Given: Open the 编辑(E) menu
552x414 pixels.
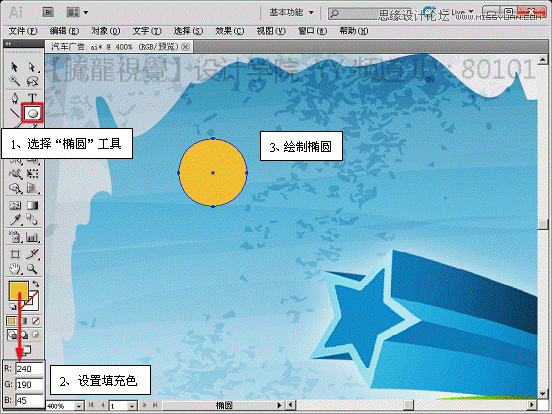Looking at the screenshot, I should click(64, 31).
